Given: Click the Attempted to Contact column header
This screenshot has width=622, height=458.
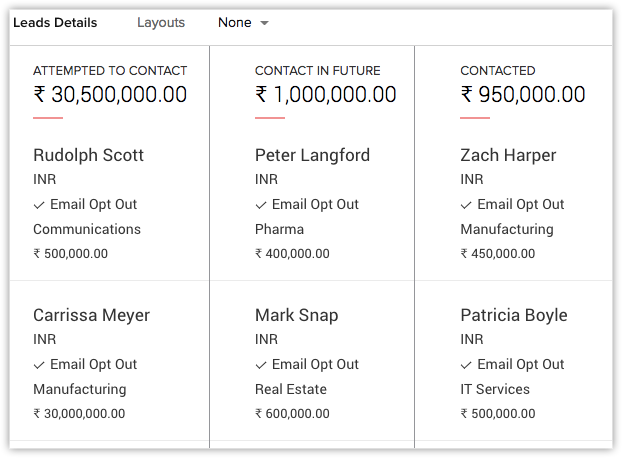Looking at the screenshot, I should point(110,71).
